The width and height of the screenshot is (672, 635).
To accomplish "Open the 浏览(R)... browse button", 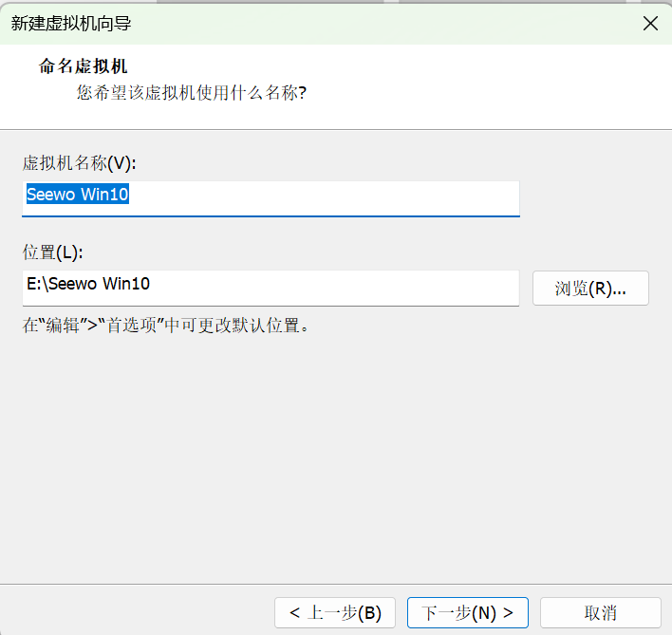I will 590,288.
